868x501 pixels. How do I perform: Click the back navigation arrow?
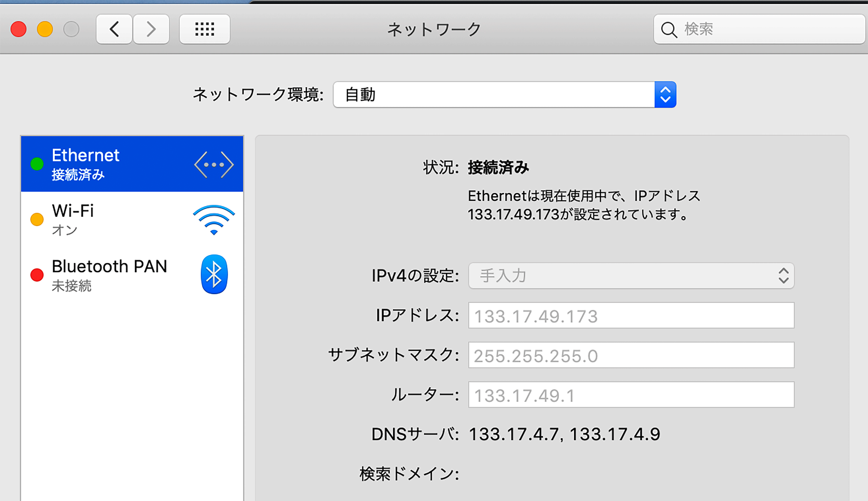[x=114, y=29]
